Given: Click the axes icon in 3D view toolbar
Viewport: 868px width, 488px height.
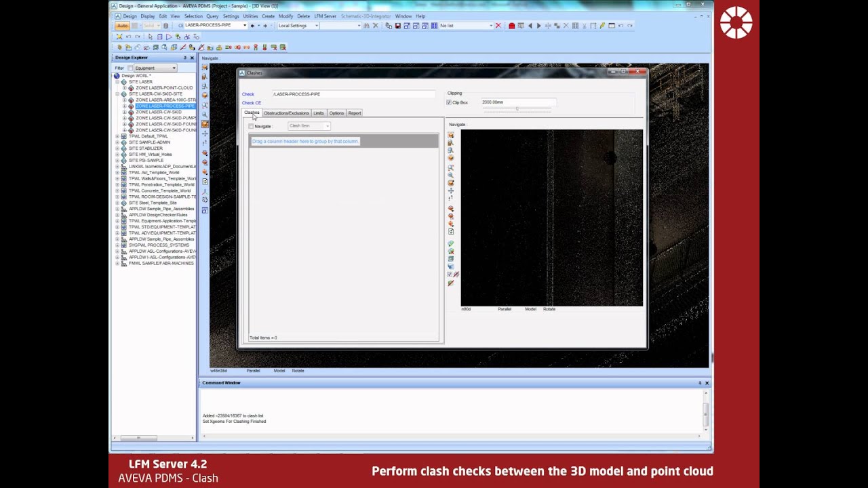Looking at the screenshot, I should 205,191.
